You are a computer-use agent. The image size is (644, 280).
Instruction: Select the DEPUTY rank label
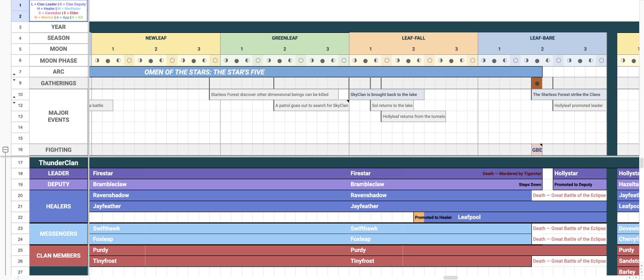pyautogui.click(x=58, y=184)
